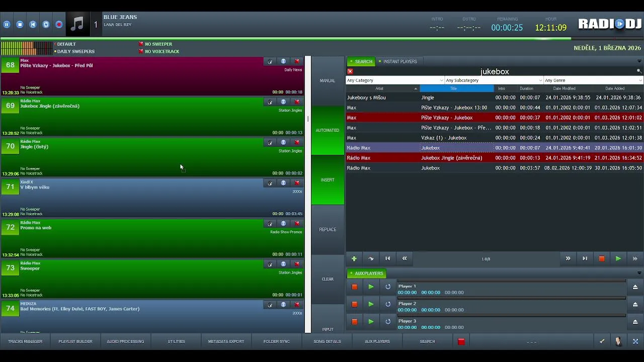Toggle the loop button in top transport
This screenshot has height=362, width=644.
46,24
